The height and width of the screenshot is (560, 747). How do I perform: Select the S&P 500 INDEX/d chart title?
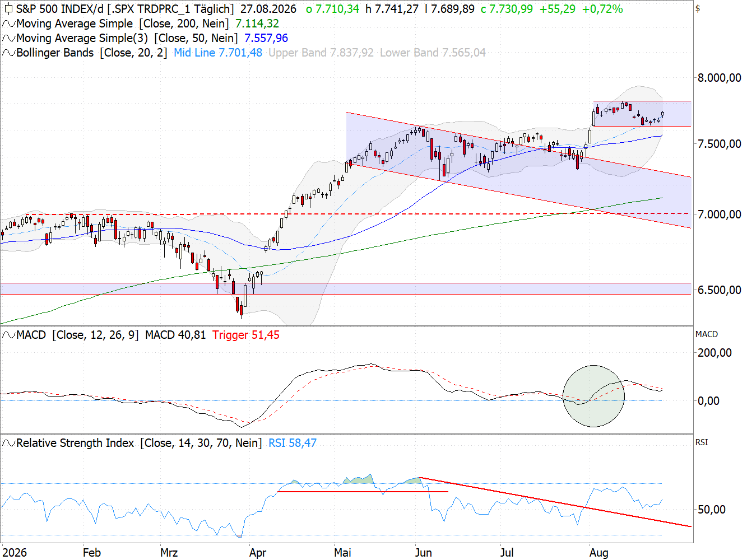coord(60,9)
